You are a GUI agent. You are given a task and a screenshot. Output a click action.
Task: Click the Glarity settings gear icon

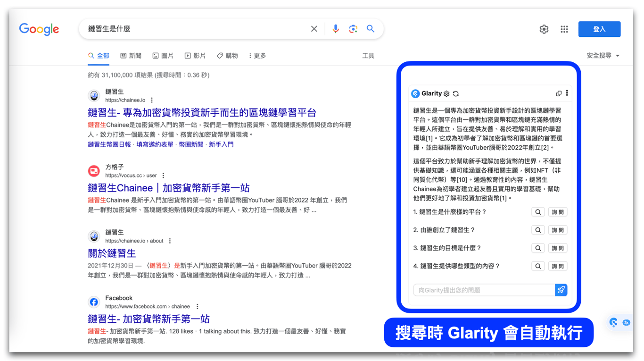click(446, 93)
